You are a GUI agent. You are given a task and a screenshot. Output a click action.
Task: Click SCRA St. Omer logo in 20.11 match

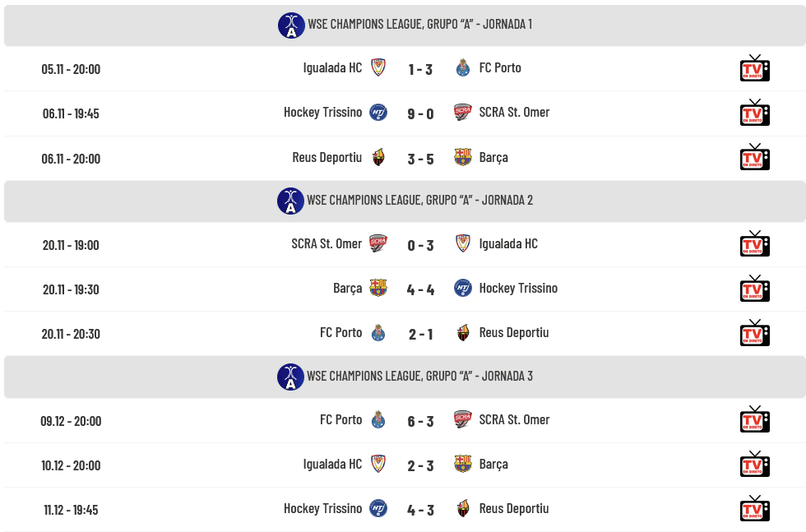coord(378,244)
